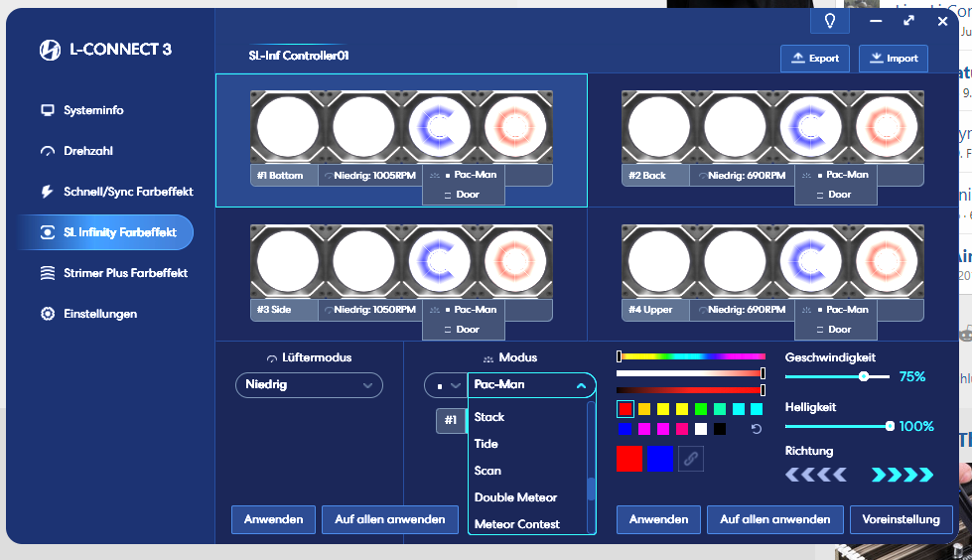Click the Helligkeit brightness slider
Viewport: 972px width, 560px height.
coord(839,427)
